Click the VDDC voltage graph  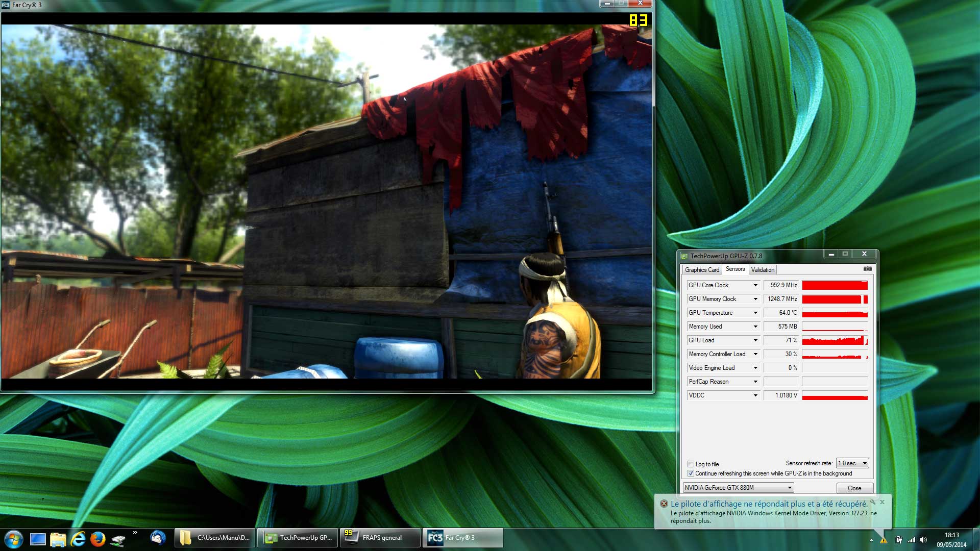point(835,395)
